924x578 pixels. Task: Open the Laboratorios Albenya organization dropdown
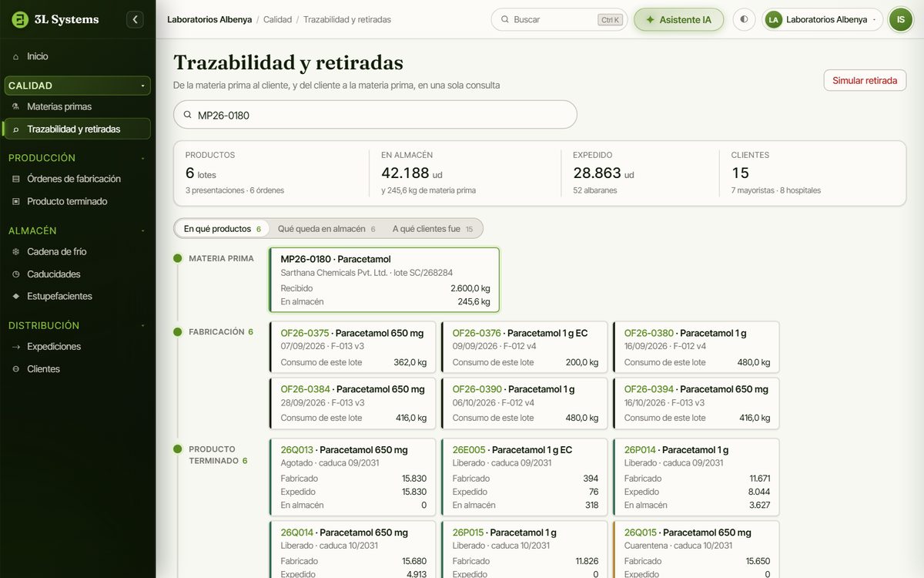coord(822,19)
